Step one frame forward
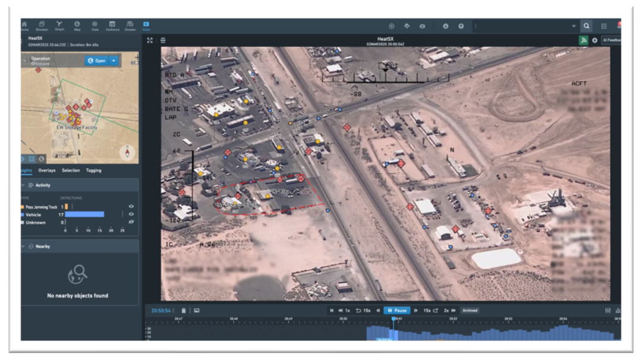This screenshot has width=642, height=364. click(x=416, y=311)
